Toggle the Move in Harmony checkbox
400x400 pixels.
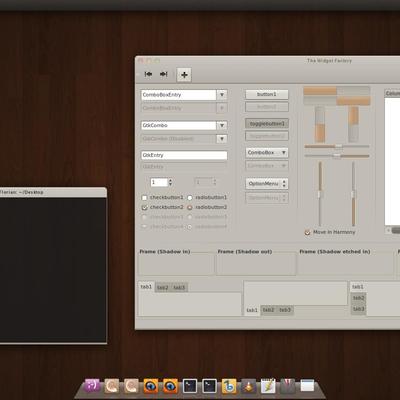coord(307,232)
